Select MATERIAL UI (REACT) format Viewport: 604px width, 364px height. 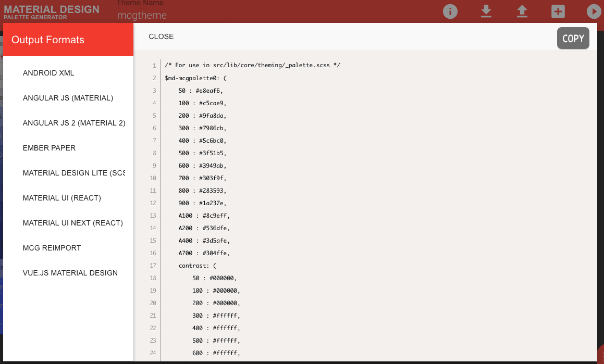63,198
